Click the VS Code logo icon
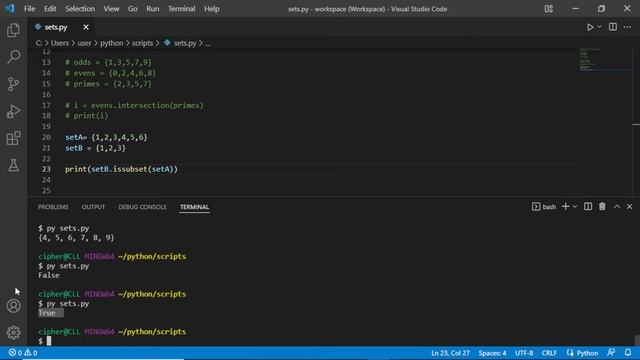The height and width of the screenshot is (360, 640). [10, 8]
